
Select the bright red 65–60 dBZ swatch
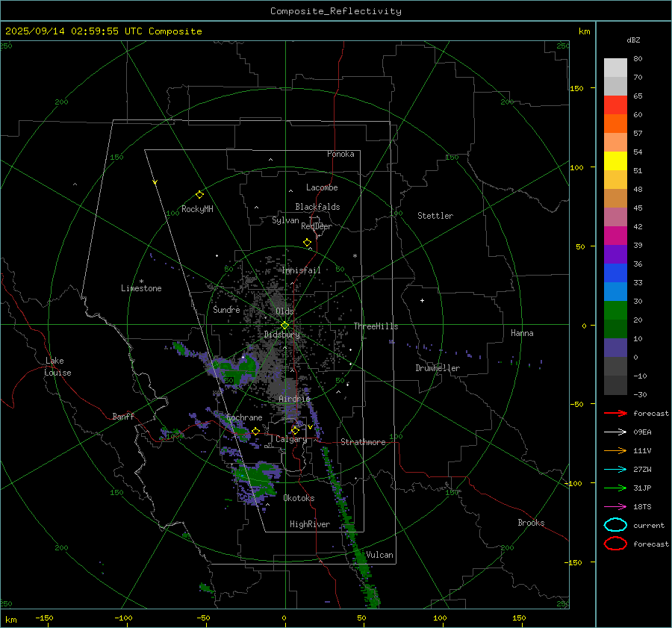click(x=615, y=105)
